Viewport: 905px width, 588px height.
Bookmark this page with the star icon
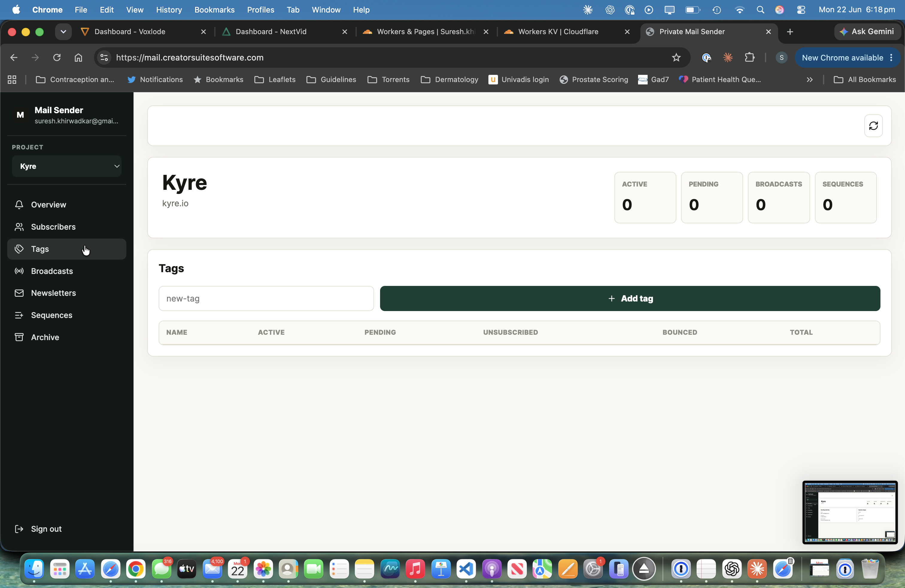point(676,57)
